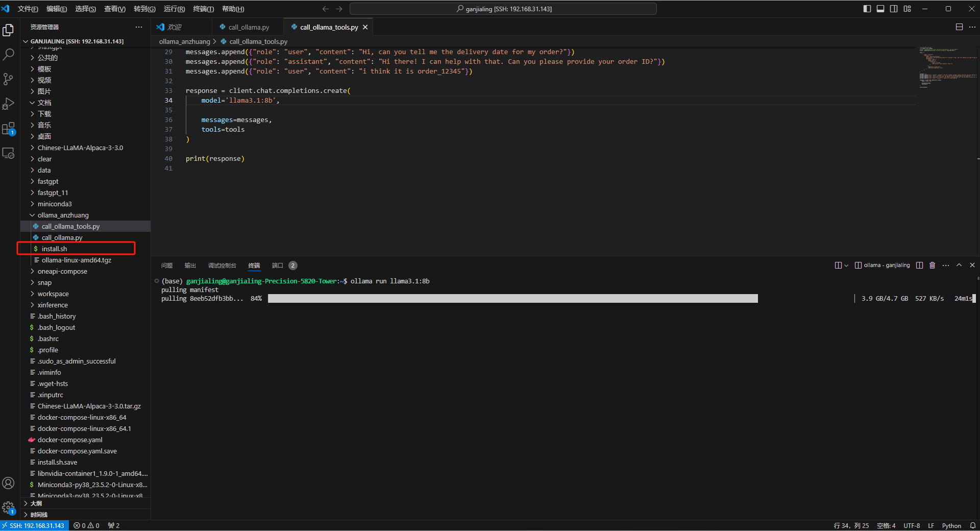This screenshot has height=531, width=980.
Task: Open the Accounts menu icon
Action: tap(8, 483)
